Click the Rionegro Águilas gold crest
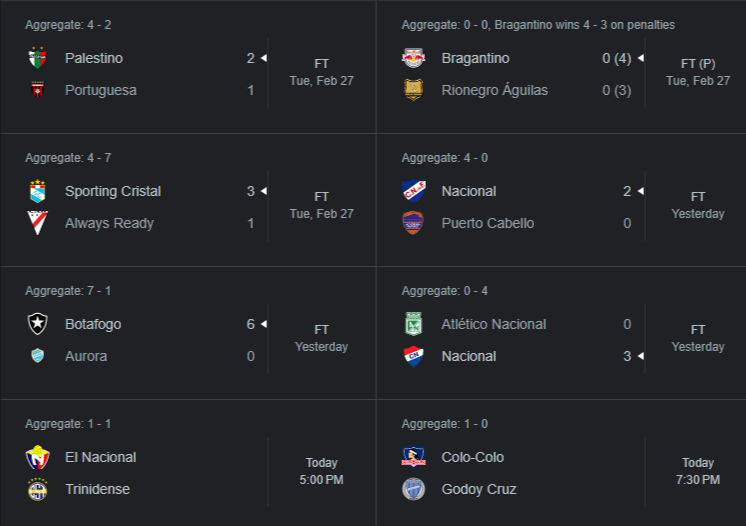Viewport: 746px width, 526px height. (413, 90)
